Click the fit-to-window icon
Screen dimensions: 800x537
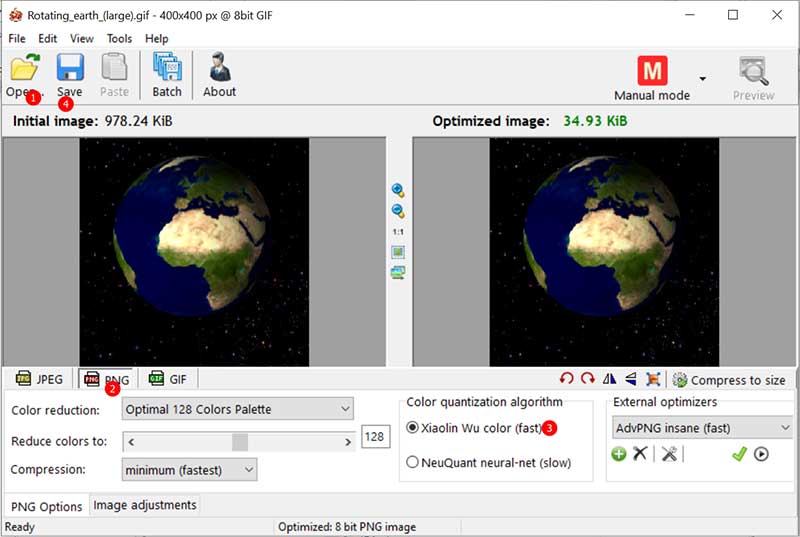(x=398, y=252)
